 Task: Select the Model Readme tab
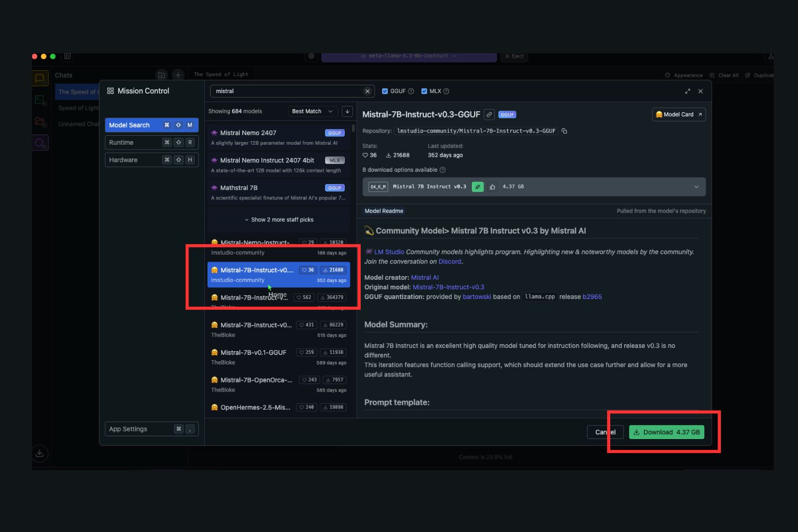point(384,211)
